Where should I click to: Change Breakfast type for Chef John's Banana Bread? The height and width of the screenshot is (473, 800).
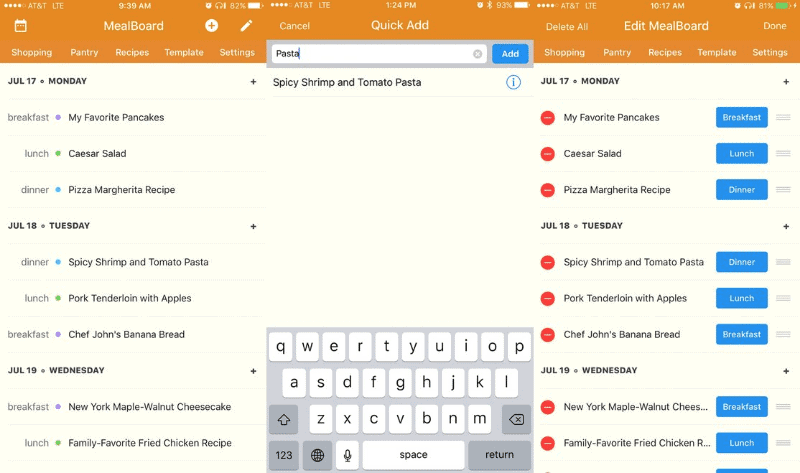point(741,335)
